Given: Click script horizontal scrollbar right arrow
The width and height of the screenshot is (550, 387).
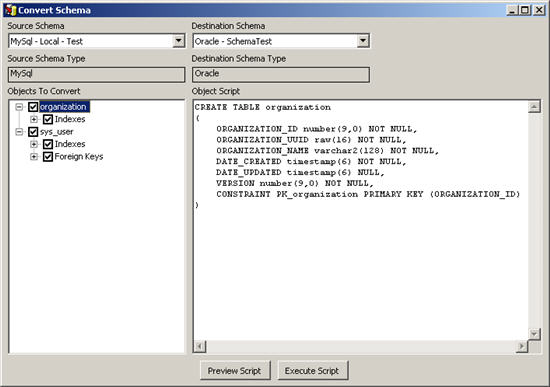Looking at the screenshot, I should coord(522,347).
